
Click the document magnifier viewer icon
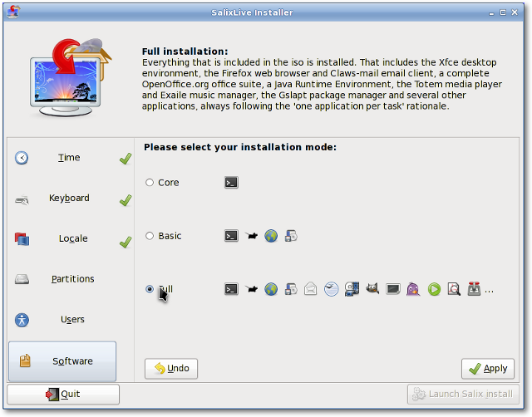(x=454, y=289)
